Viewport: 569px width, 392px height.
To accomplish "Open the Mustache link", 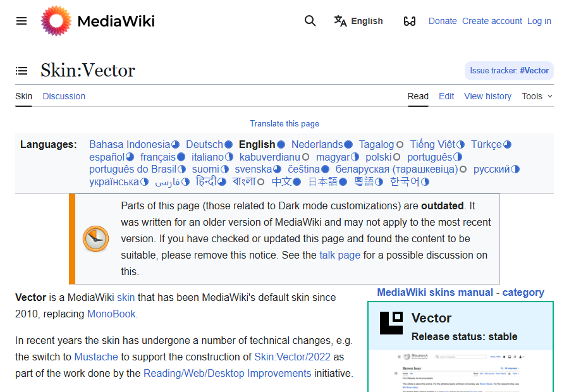I will tap(96, 357).
